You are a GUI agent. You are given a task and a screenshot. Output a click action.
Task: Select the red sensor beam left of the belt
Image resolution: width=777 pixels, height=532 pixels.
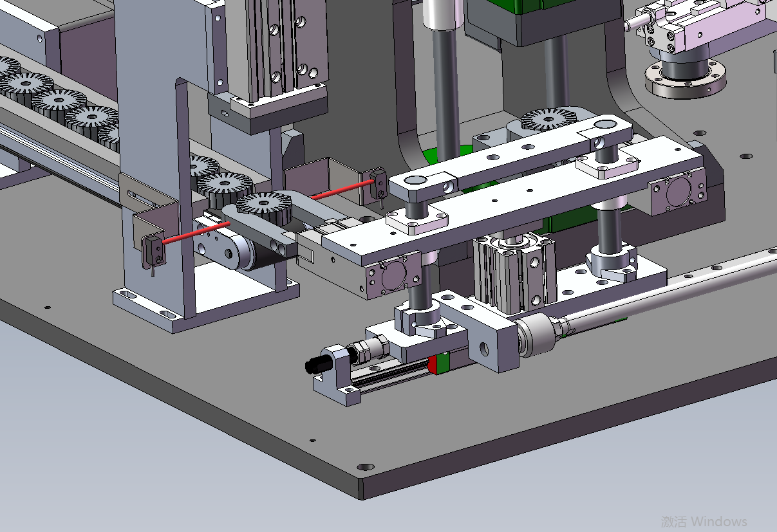(x=196, y=232)
